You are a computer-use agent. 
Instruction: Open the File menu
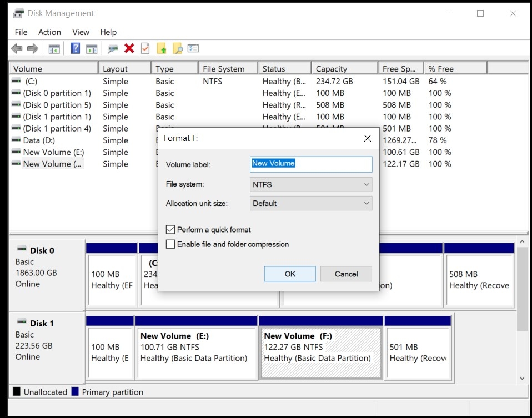tap(21, 32)
